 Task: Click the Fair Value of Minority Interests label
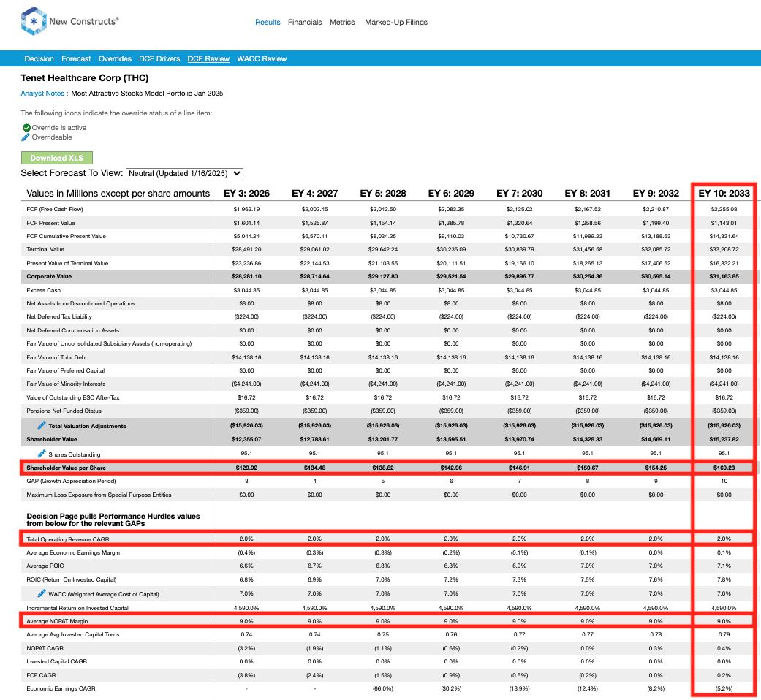[x=66, y=384]
